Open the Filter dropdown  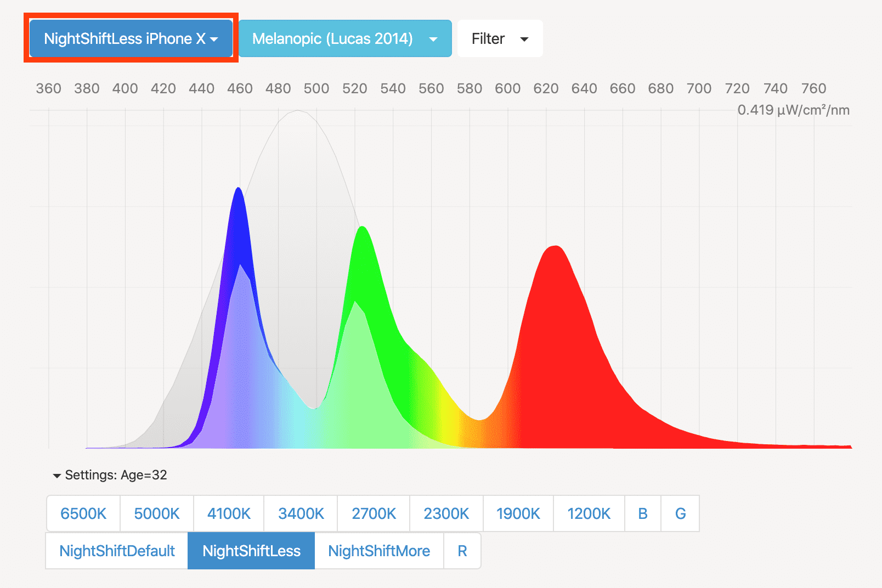point(500,38)
